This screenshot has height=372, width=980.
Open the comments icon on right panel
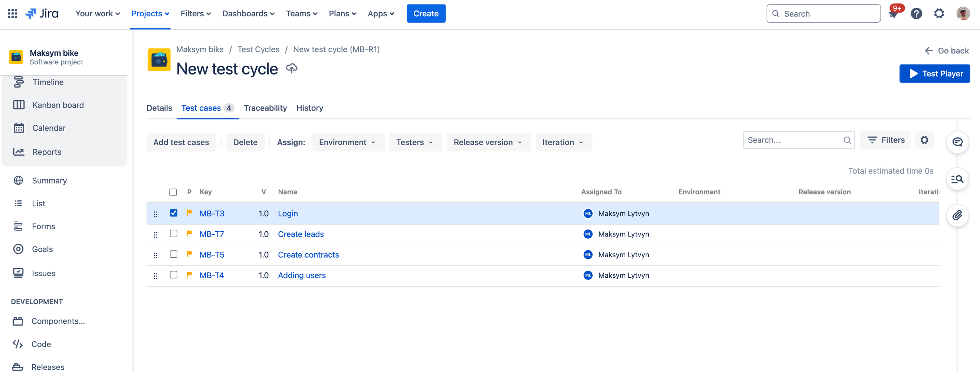pos(957,142)
